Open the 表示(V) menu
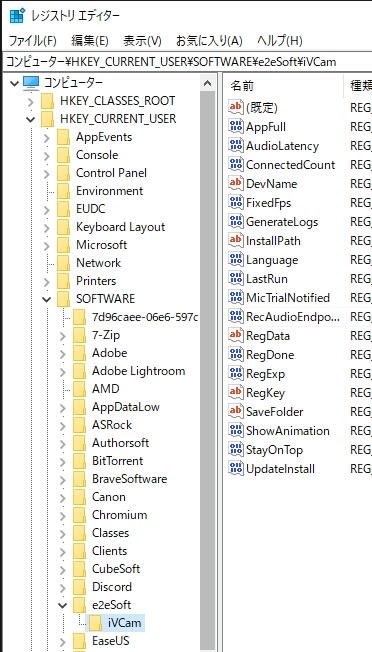The image size is (372, 652). 142,41
